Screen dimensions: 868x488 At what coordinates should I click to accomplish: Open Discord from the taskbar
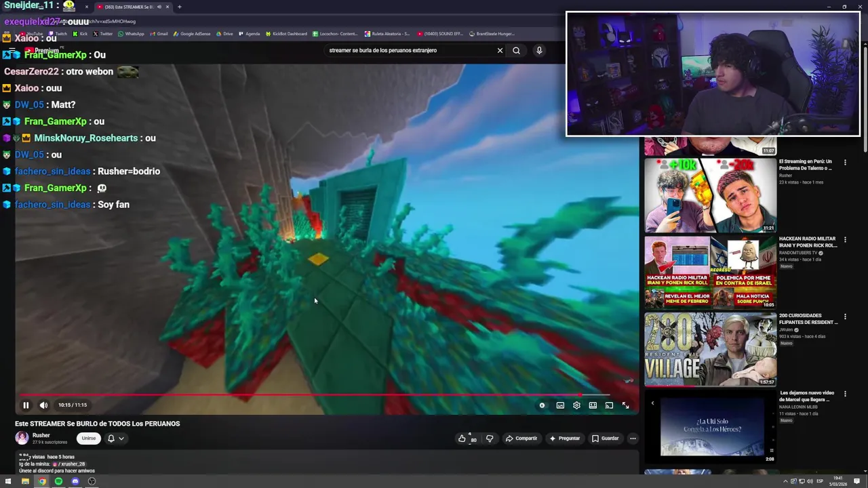75,482
